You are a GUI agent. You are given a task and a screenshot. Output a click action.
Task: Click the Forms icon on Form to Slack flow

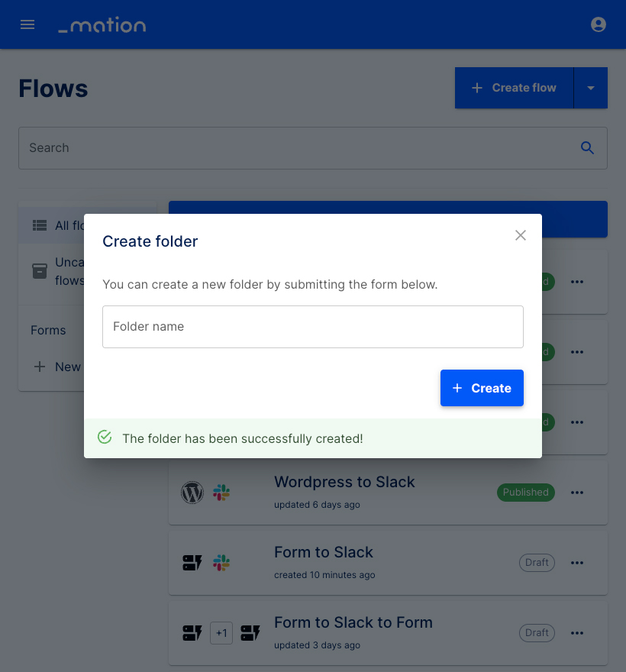coord(192,563)
